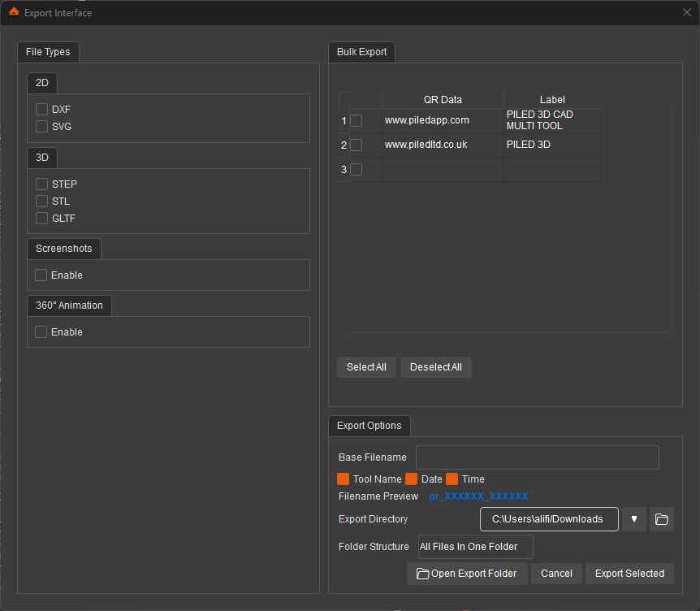
Task: Open Folder Structure combo box
Action: (474, 547)
